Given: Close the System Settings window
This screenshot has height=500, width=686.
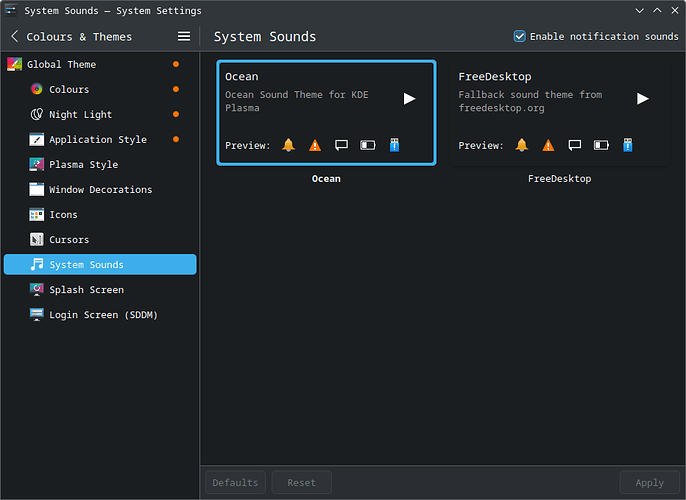Looking at the screenshot, I should pos(675,10).
